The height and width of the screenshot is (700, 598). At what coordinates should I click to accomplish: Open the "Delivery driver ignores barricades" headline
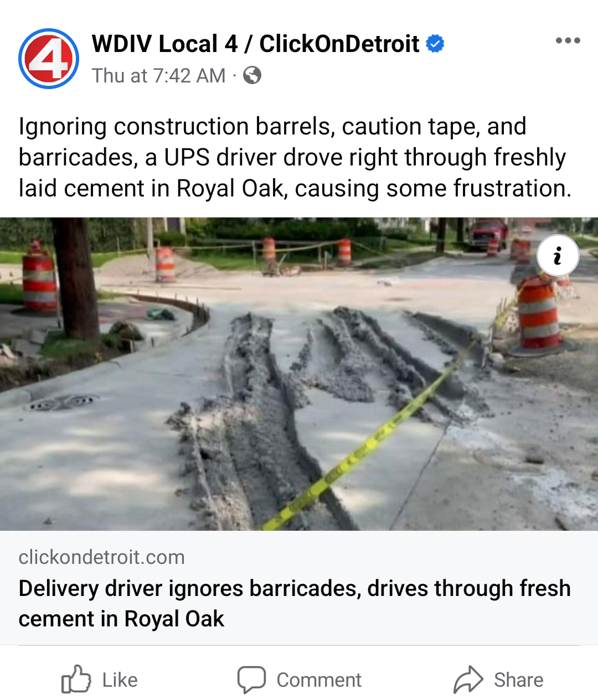295,603
